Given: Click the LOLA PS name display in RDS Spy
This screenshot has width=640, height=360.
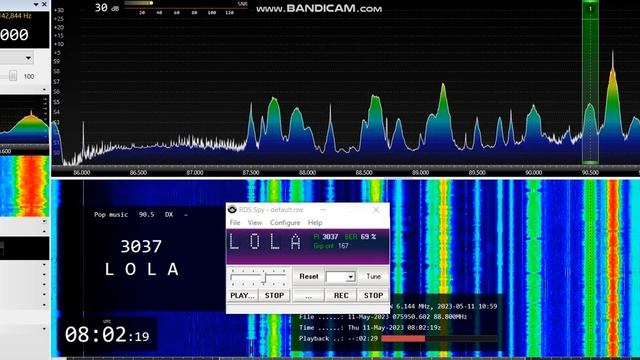Looking at the screenshot, I should pos(265,241).
